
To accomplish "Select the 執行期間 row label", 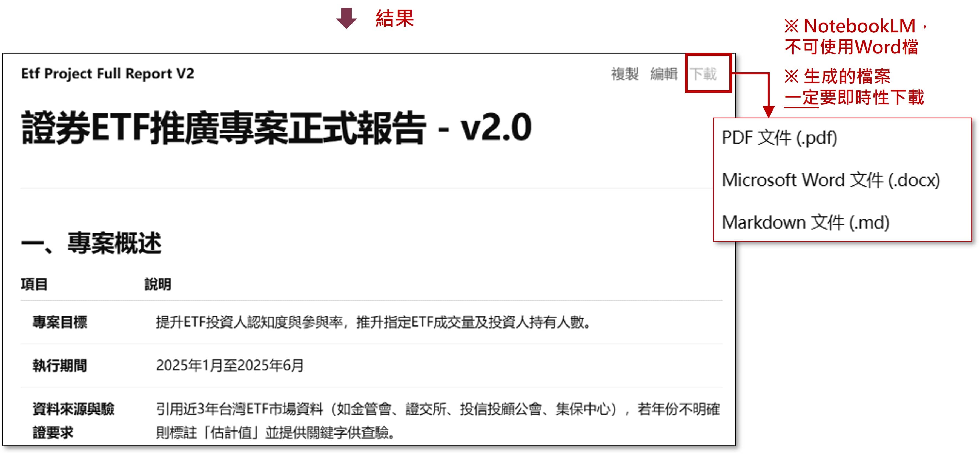I will (x=60, y=365).
